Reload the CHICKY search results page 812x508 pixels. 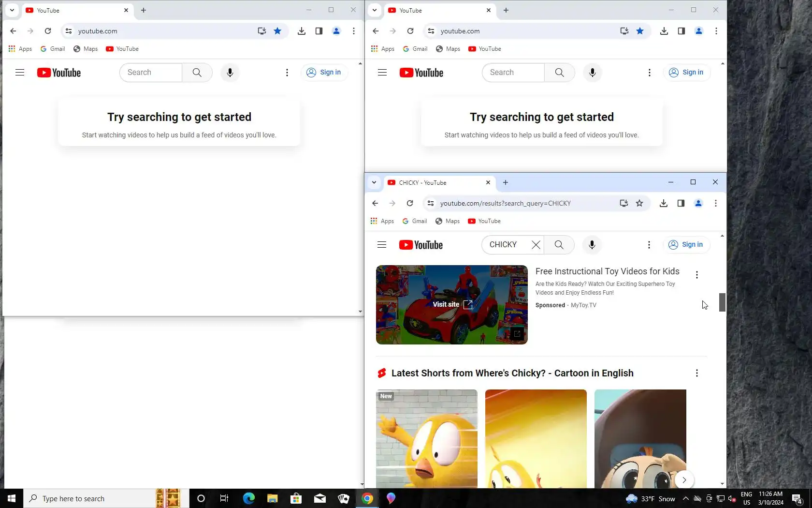coord(410,203)
